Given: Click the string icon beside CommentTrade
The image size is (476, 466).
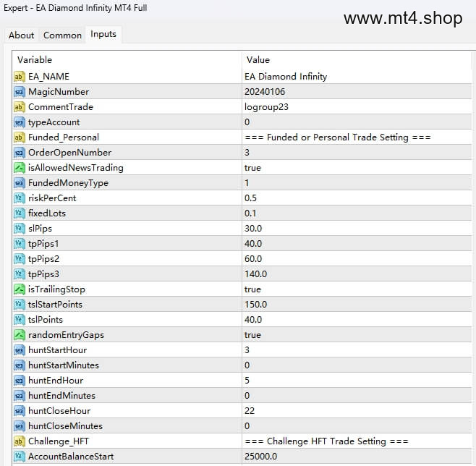Looking at the screenshot, I should [19, 107].
